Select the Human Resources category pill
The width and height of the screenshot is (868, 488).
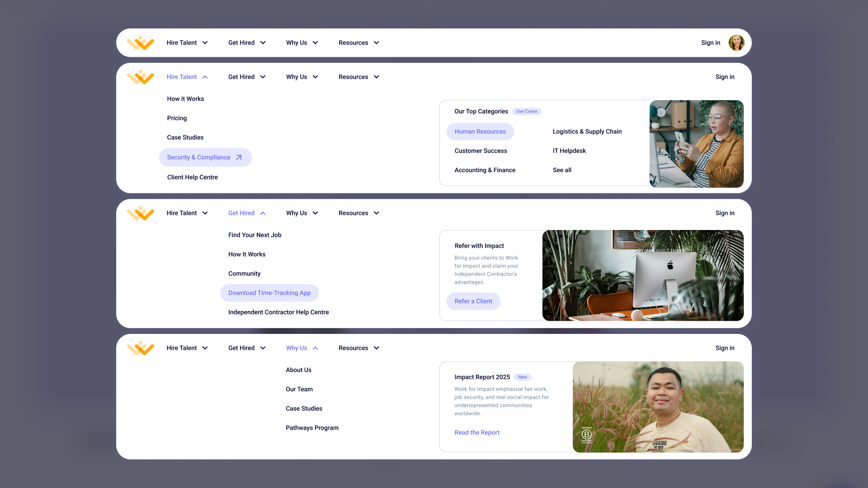pos(480,131)
